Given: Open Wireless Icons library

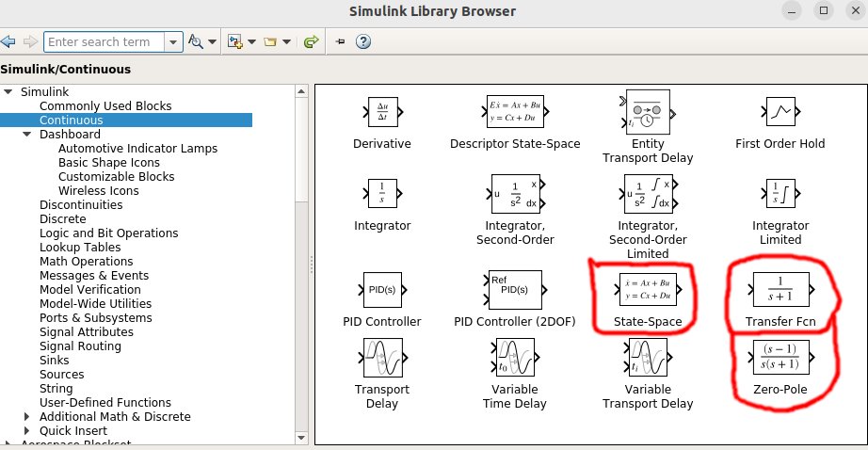Looking at the screenshot, I should coord(99,191).
